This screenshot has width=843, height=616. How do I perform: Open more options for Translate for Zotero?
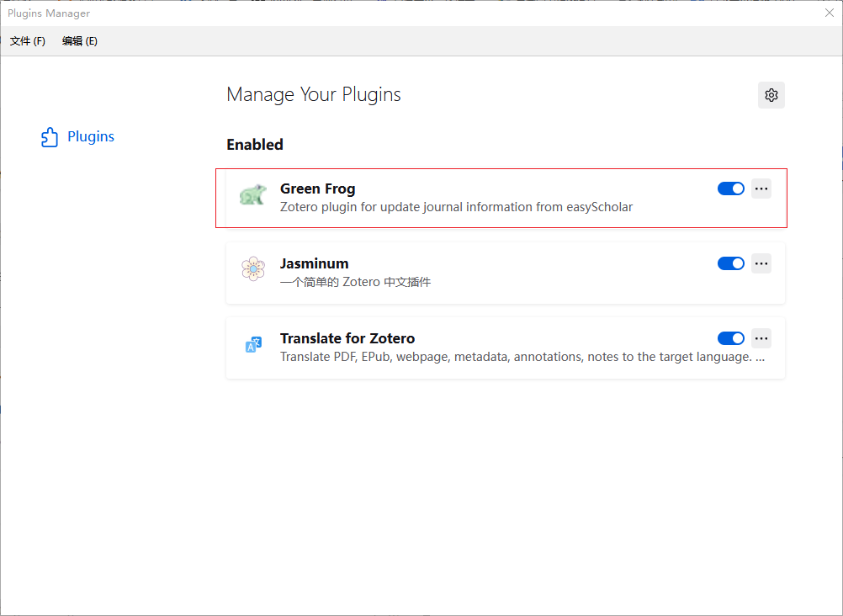761,337
